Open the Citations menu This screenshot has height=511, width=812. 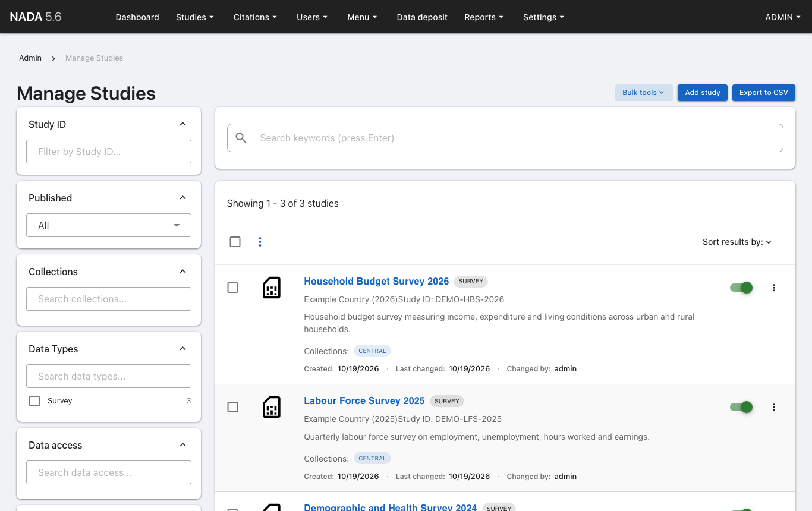click(x=256, y=17)
